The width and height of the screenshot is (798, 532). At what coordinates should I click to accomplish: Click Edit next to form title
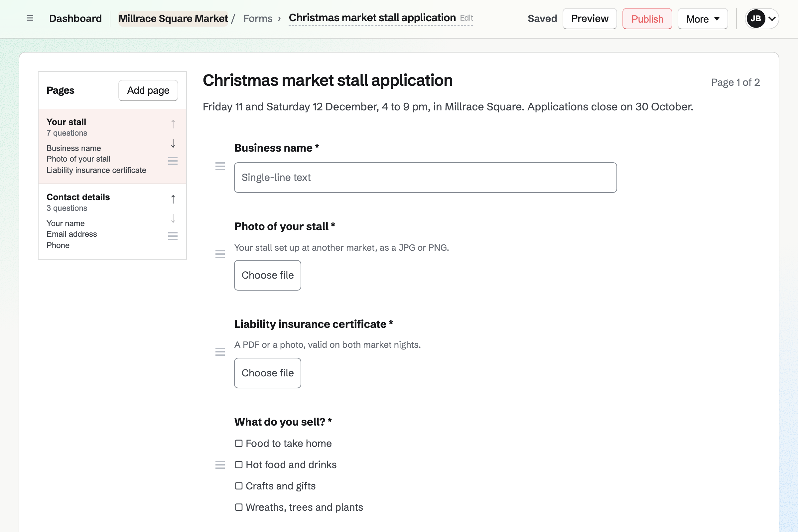(x=466, y=18)
